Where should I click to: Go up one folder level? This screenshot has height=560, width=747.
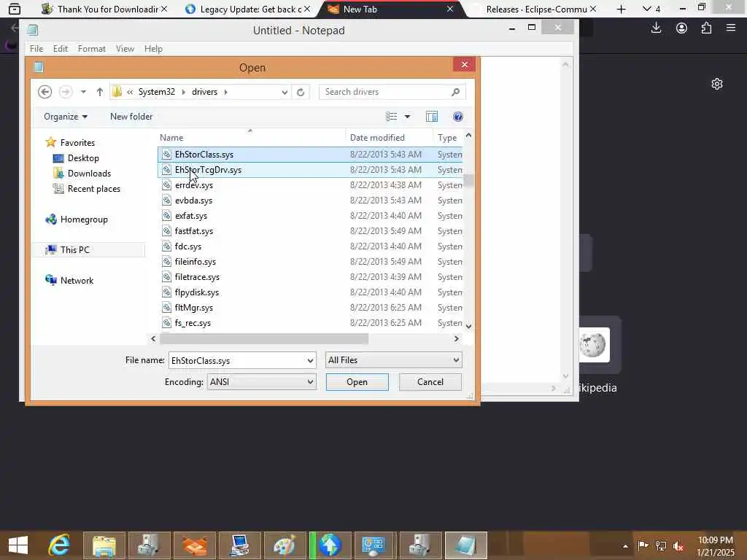(99, 92)
